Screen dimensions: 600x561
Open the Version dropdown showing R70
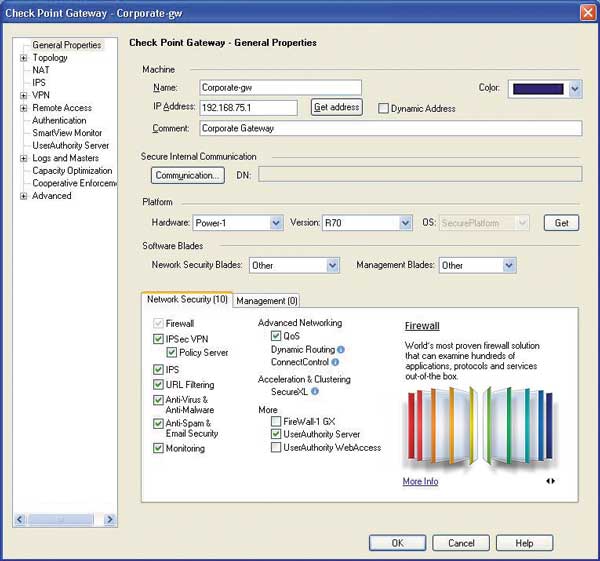367,223
